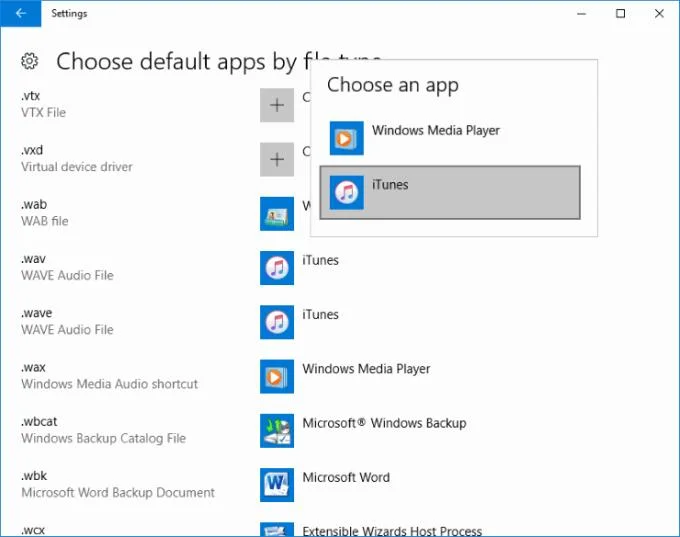
Task: Select WAB file description
Action: (x=45, y=221)
